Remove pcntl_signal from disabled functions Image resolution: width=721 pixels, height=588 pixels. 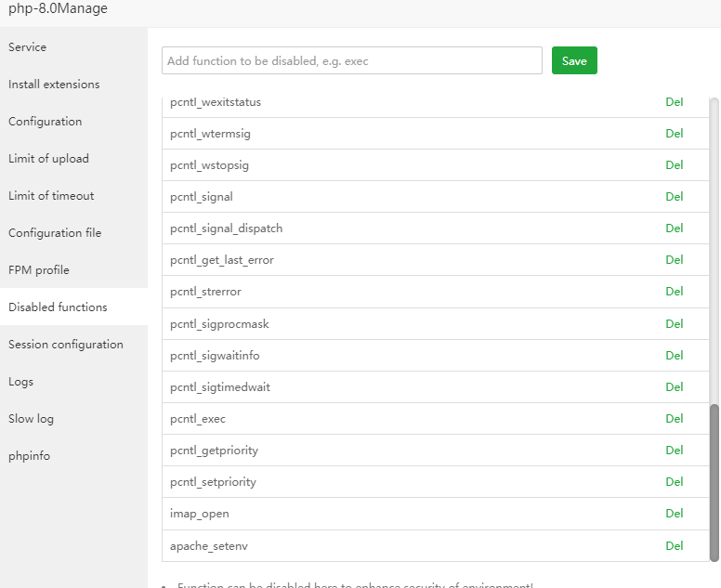(x=674, y=197)
